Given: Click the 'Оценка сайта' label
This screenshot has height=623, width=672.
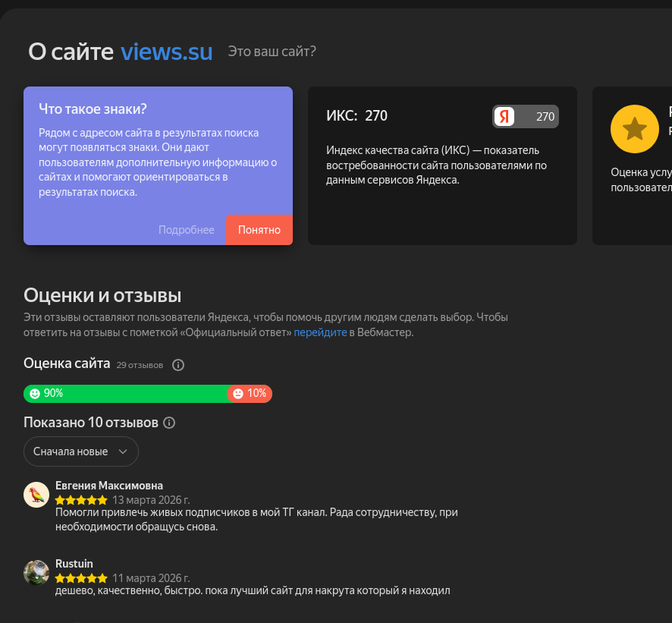Looking at the screenshot, I should (x=67, y=363).
